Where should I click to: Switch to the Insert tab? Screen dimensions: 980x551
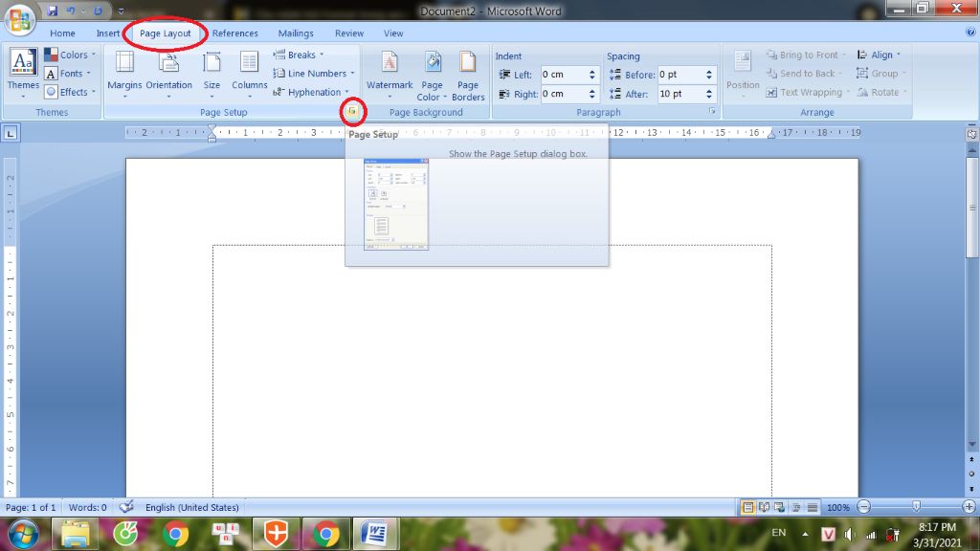tap(107, 33)
